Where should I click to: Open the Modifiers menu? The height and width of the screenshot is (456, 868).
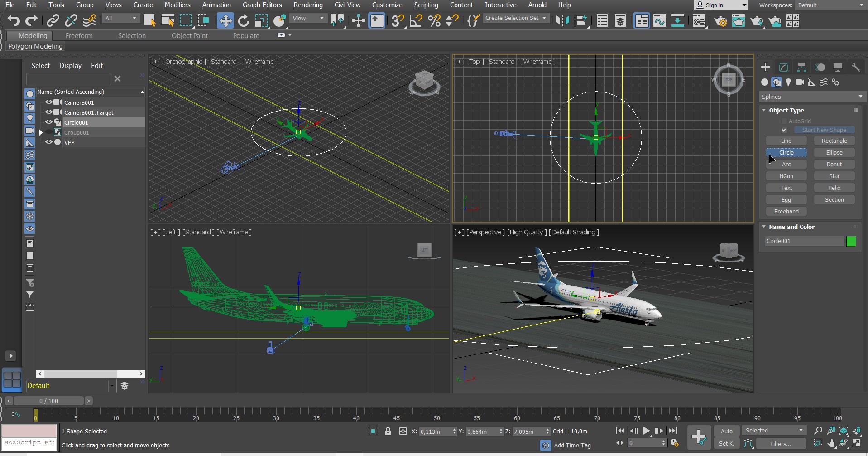pyautogui.click(x=177, y=5)
